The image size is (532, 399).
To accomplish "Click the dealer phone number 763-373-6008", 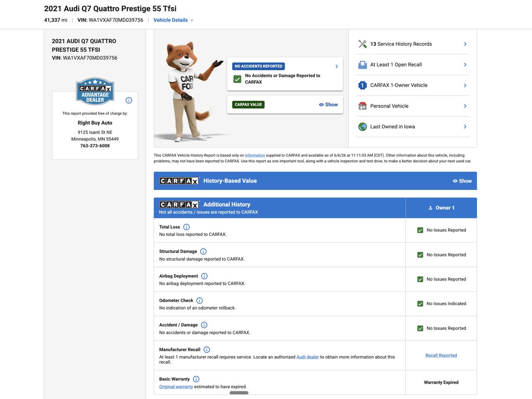I will click(95, 146).
